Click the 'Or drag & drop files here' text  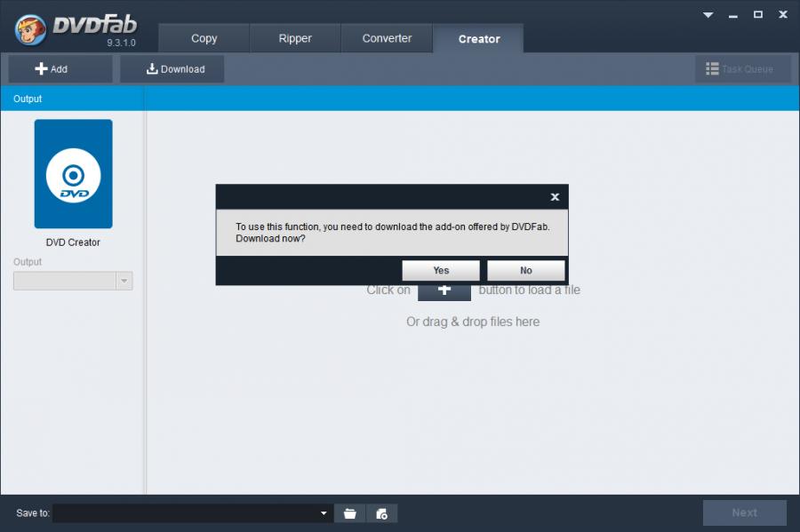[473, 322]
